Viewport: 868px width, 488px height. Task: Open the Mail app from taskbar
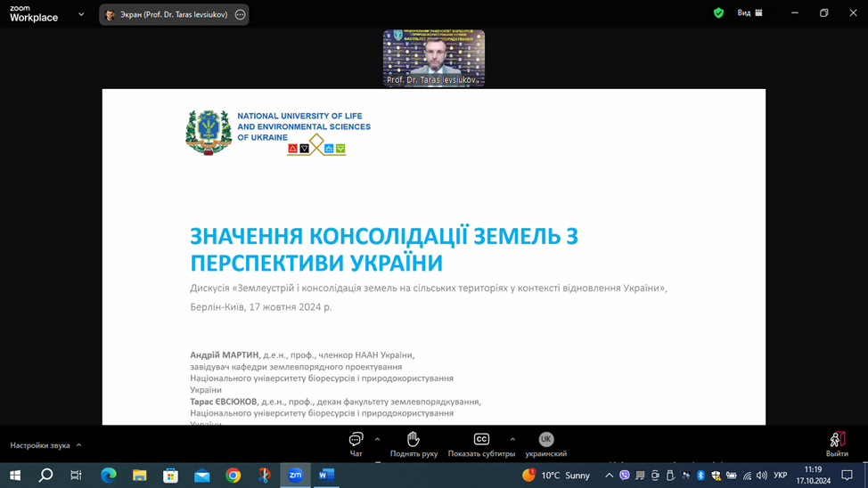pyautogui.click(x=202, y=476)
